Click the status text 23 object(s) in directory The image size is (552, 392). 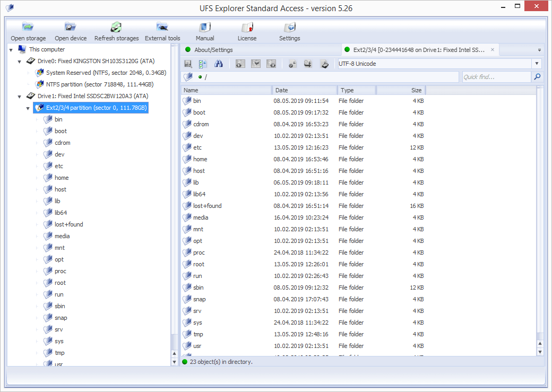coord(221,362)
